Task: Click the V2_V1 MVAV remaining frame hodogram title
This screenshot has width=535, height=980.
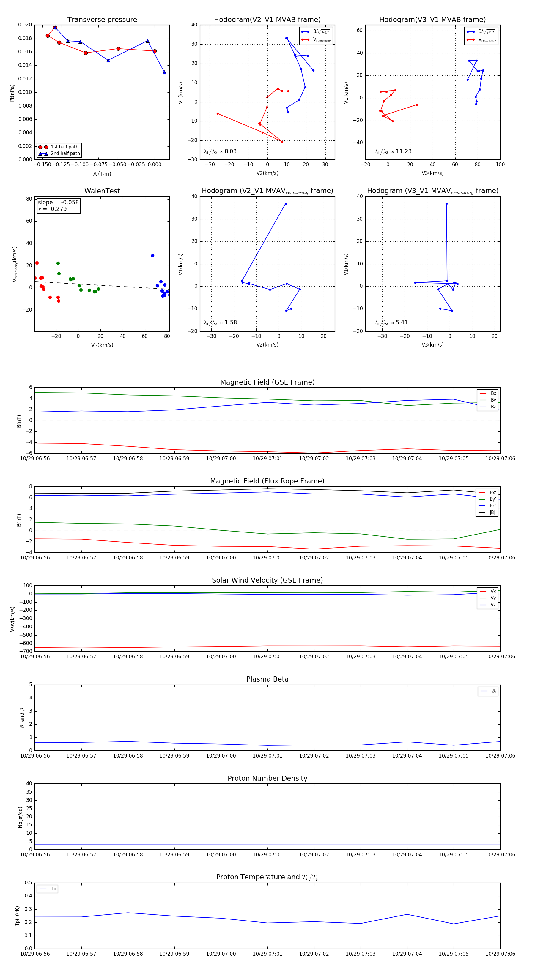Action: point(267,191)
